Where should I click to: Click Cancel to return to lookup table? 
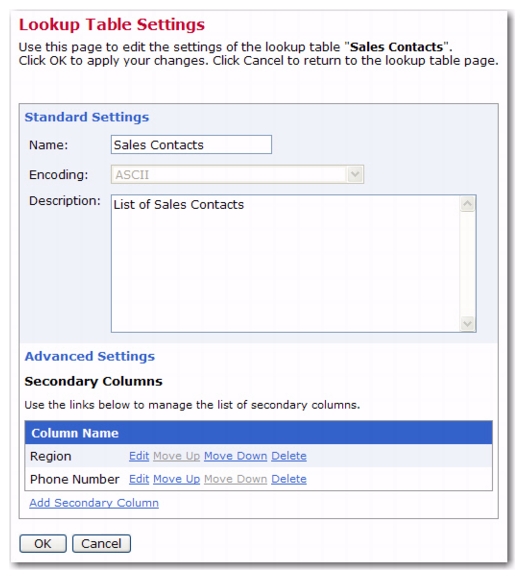tap(101, 544)
